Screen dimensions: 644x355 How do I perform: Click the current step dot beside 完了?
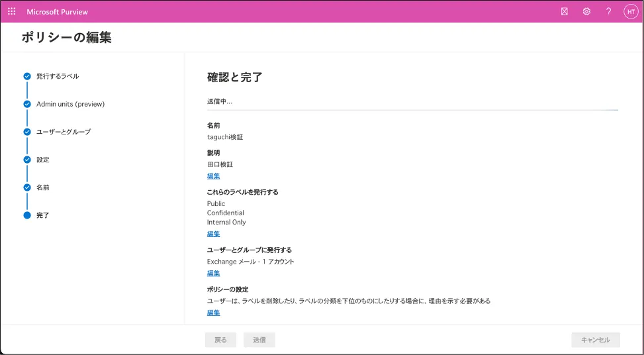click(27, 215)
